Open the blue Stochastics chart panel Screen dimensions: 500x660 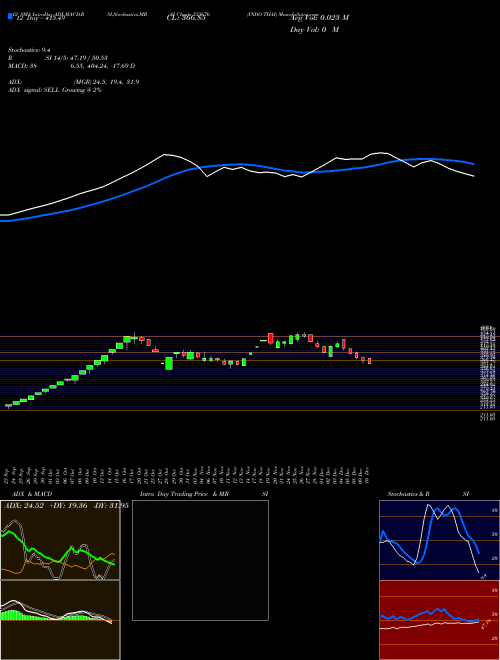439,540
